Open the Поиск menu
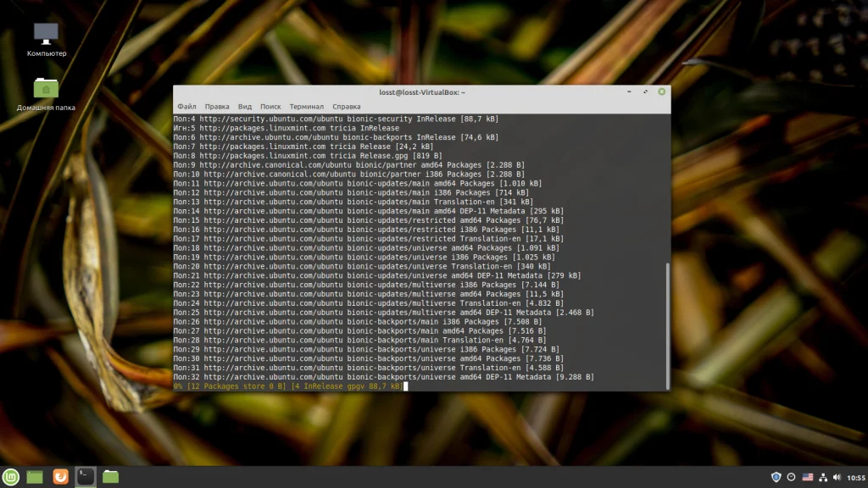 pyautogui.click(x=270, y=106)
